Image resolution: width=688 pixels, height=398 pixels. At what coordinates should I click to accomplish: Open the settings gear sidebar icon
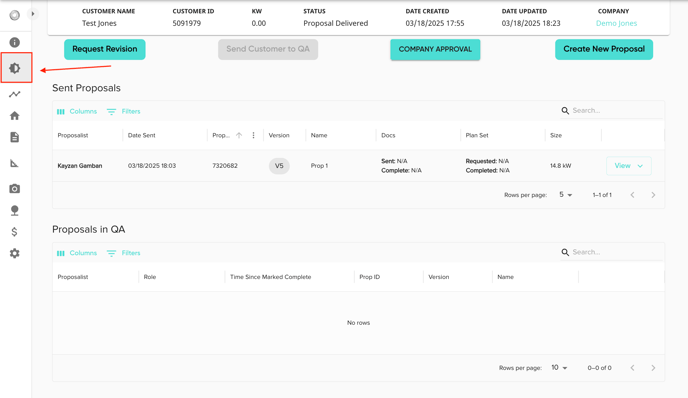pos(14,253)
